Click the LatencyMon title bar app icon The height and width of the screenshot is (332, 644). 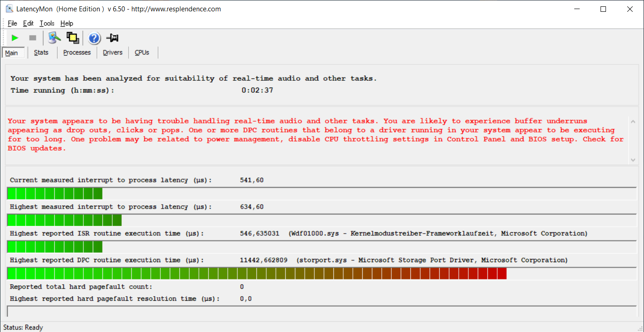[10, 9]
